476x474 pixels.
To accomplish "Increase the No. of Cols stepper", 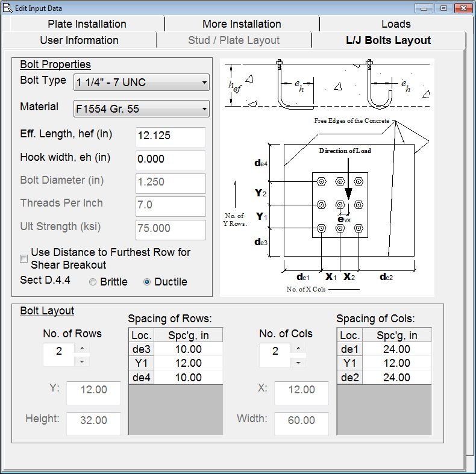I will (299, 349).
